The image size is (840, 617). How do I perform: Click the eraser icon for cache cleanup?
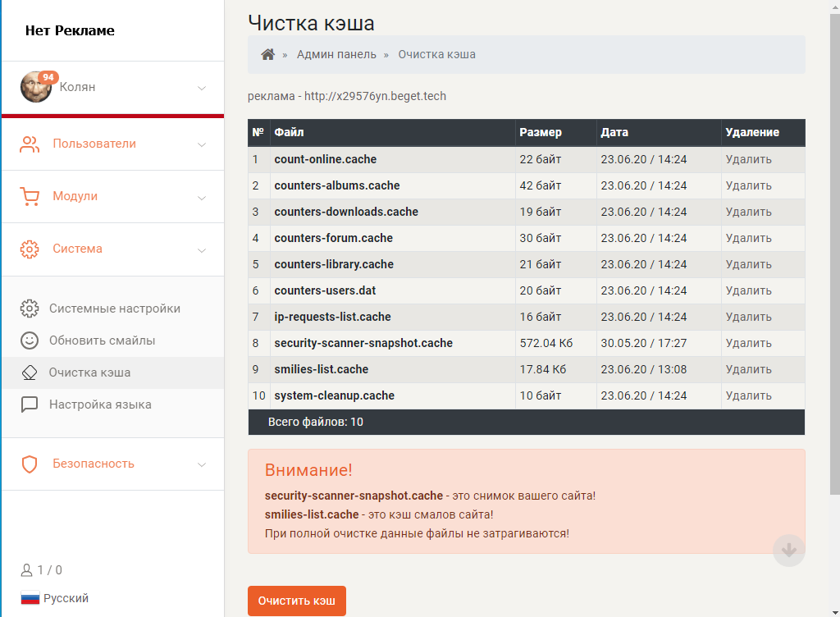[30, 372]
